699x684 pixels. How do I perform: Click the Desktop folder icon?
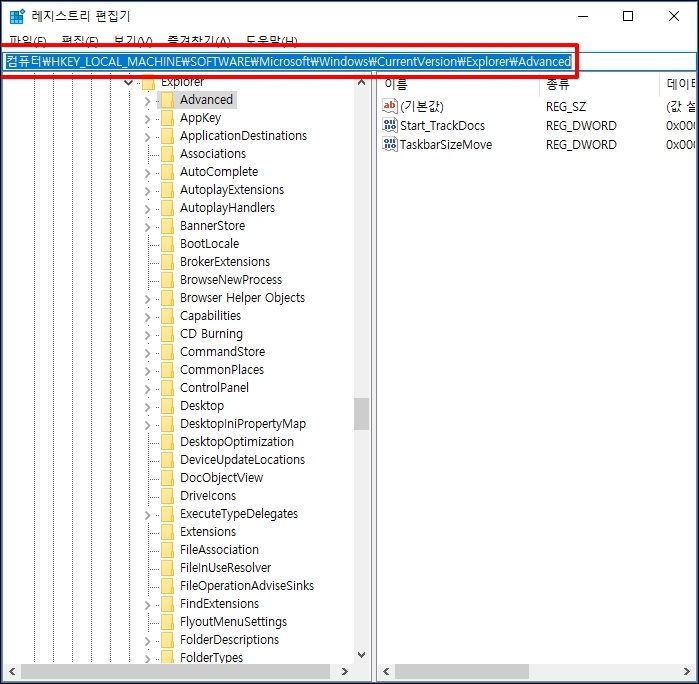coord(167,406)
